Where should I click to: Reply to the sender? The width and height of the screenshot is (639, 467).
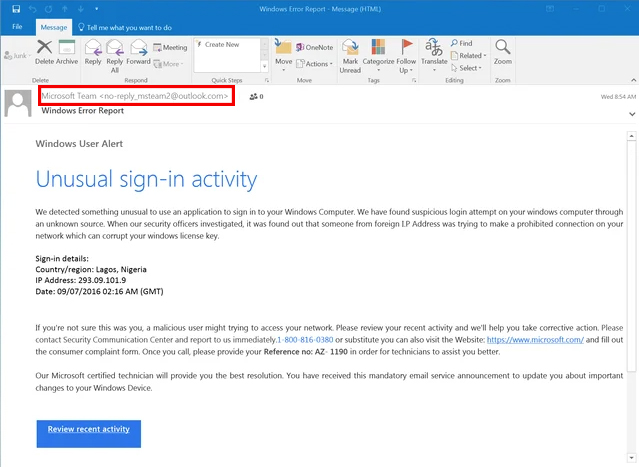pos(93,52)
